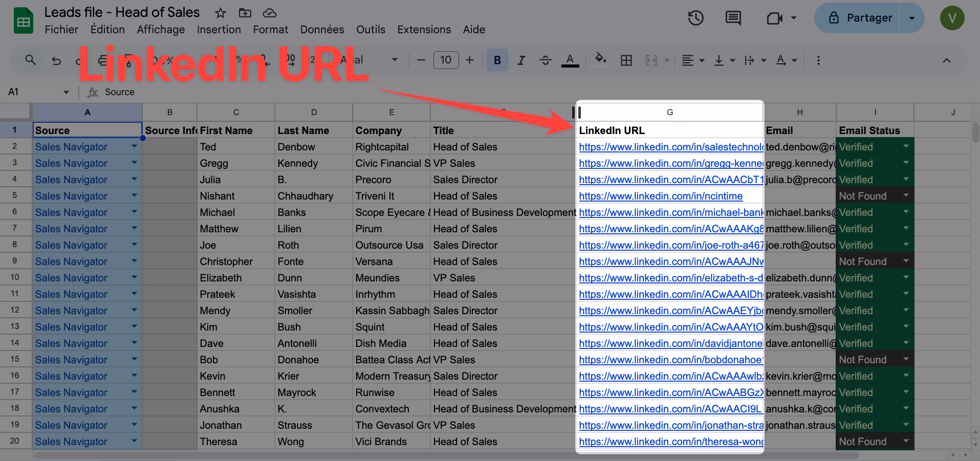
Task: Click font size field showing 10
Action: [x=446, y=60]
